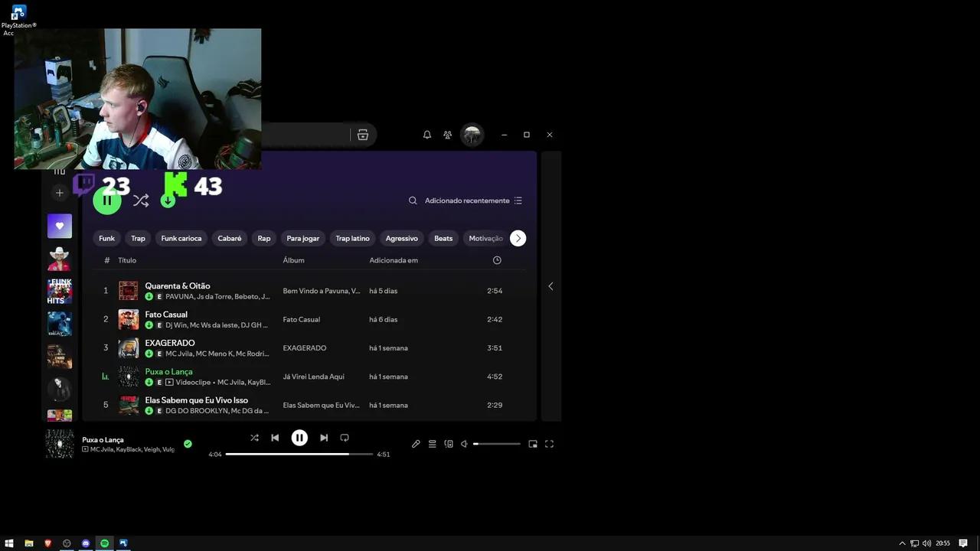The width and height of the screenshot is (980, 551).
Task: Skip to the next track
Action: [324, 438]
